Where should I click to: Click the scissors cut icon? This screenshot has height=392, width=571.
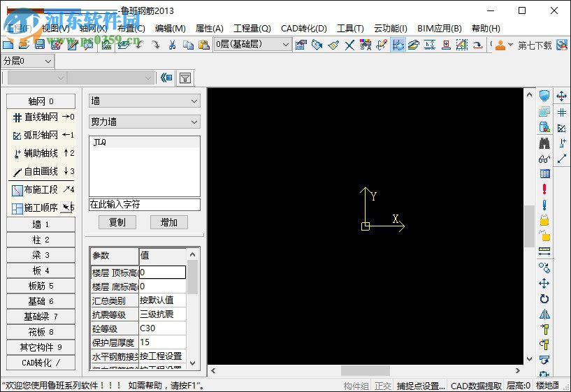[x=172, y=45]
